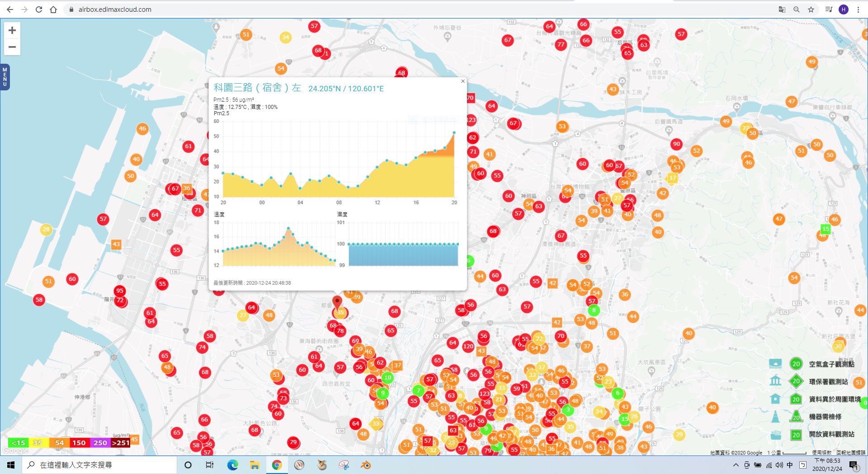Click the coordinates 24.205°N / 120.601°E

click(346, 89)
